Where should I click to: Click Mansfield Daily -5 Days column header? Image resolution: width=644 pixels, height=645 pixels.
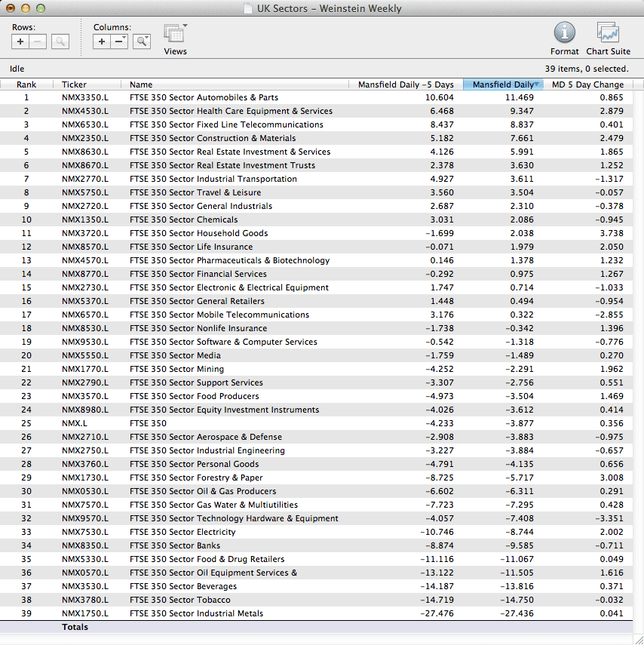tap(406, 84)
